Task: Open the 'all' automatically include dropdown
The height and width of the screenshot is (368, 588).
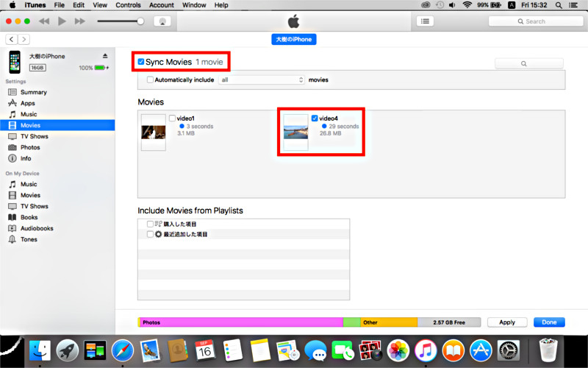Action: pos(262,79)
